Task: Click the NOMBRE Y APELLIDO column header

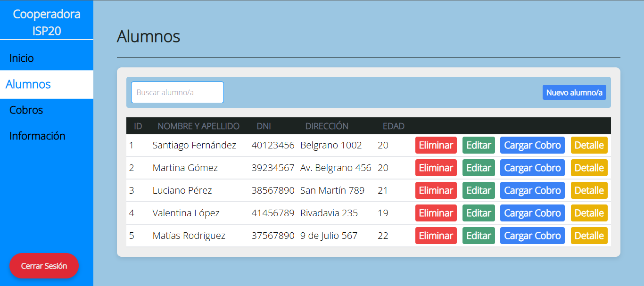Action: 198,126
